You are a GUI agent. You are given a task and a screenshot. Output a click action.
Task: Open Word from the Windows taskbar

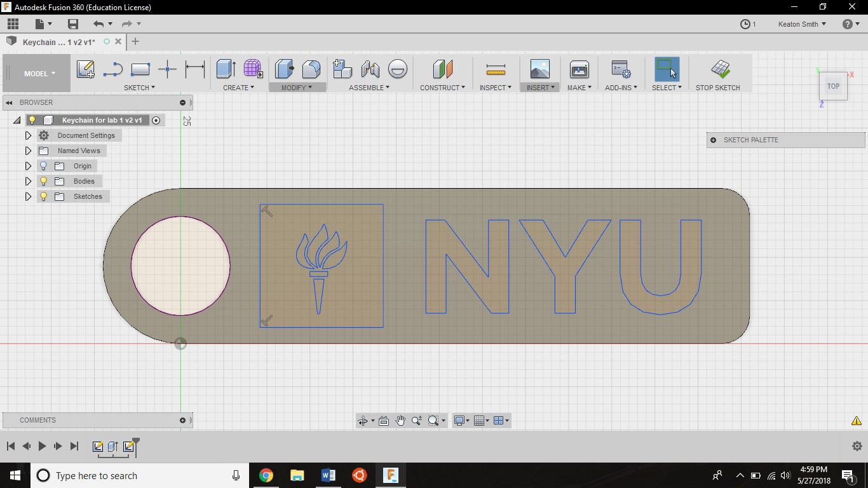click(329, 475)
